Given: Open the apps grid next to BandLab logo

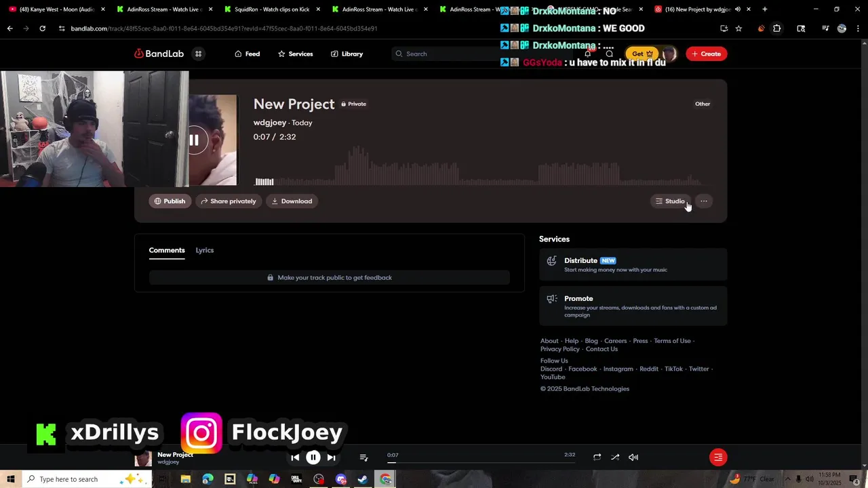Looking at the screenshot, I should tap(199, 54).
